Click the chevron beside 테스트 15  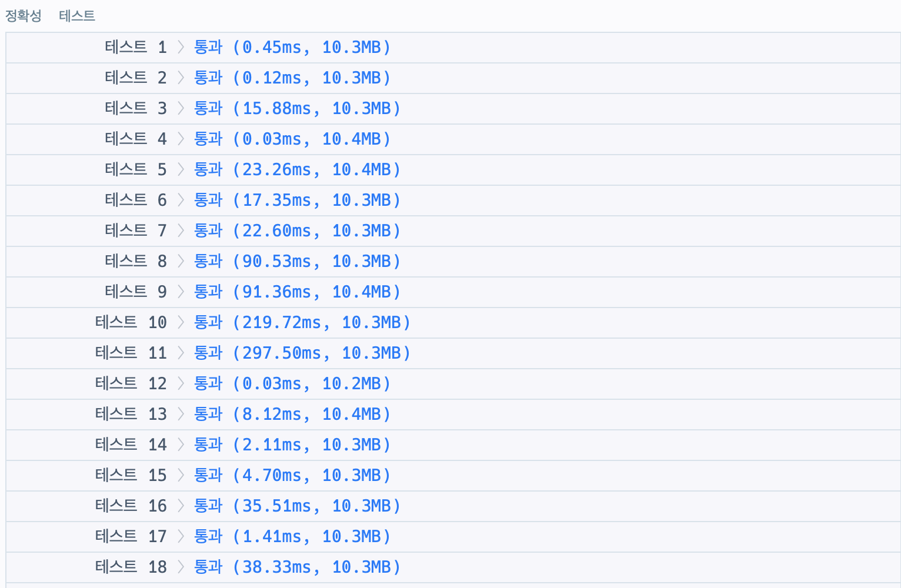pos(181,475)
